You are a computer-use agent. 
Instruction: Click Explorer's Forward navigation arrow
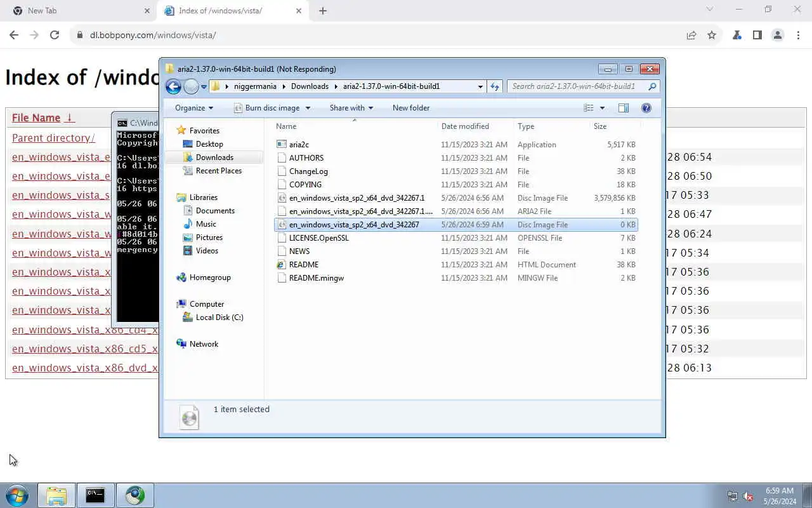pos(191,86)
